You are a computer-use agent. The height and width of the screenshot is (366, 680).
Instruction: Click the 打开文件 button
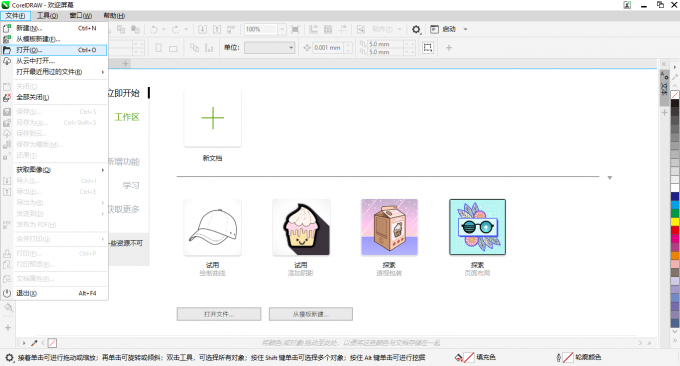pos(219,314)
